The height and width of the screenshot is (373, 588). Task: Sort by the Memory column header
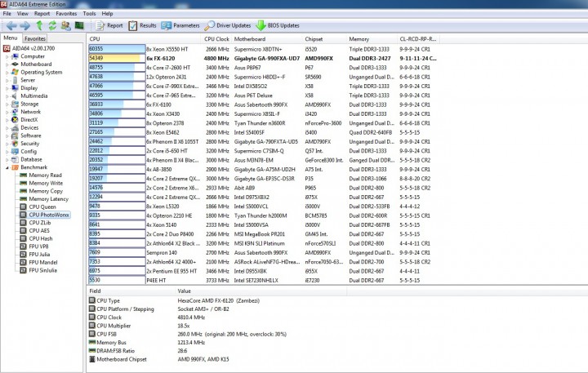[x=372, y=39]
